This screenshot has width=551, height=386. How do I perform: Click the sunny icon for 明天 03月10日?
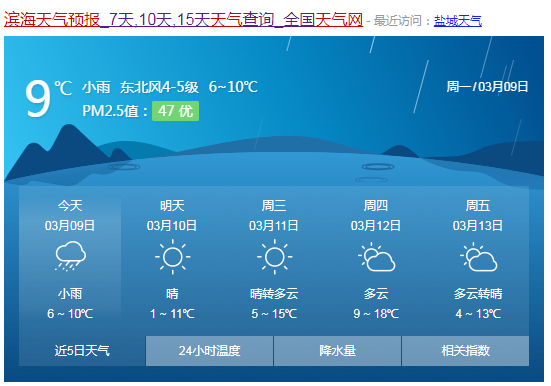(x=173, y=257)
